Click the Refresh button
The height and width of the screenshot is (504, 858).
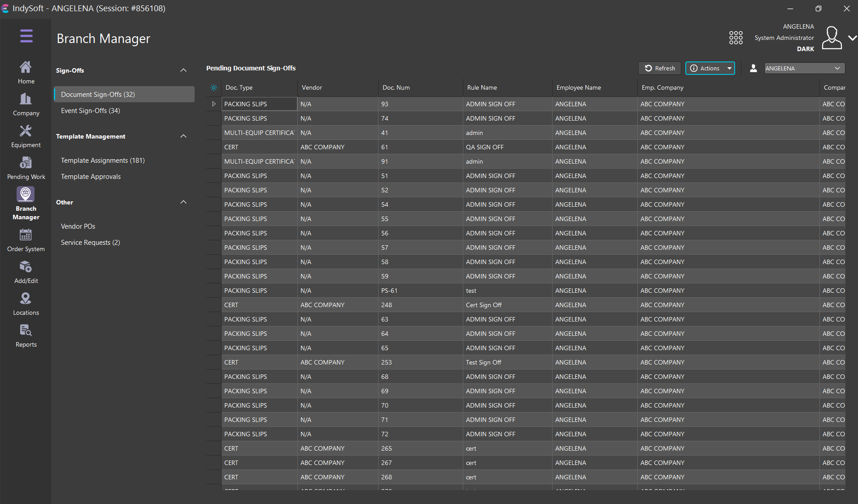click(659, 68)
